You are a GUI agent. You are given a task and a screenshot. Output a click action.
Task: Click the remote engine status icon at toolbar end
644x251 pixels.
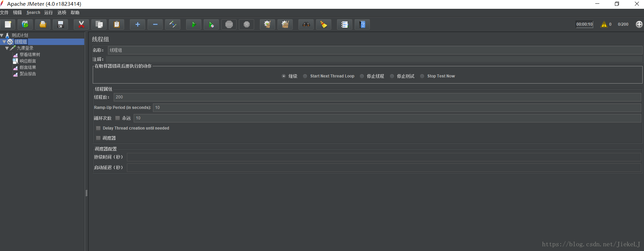coord(639,24)
